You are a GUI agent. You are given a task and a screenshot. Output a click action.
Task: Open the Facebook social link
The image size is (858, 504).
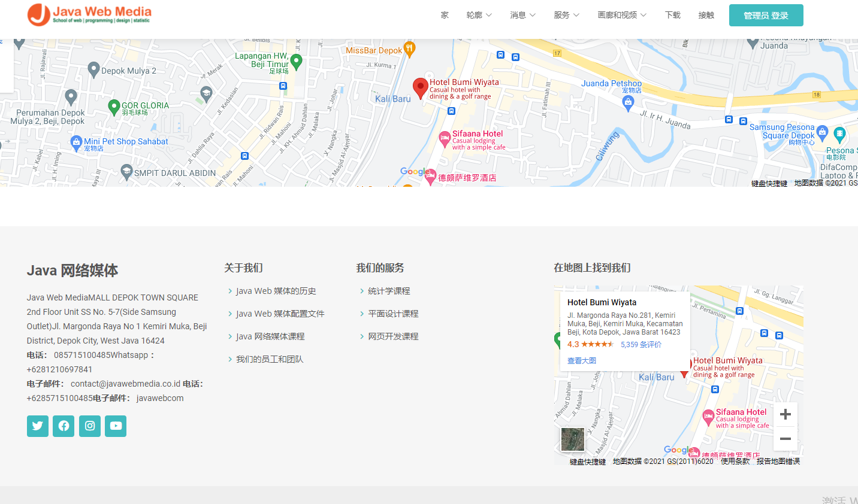tap(64, 426)
